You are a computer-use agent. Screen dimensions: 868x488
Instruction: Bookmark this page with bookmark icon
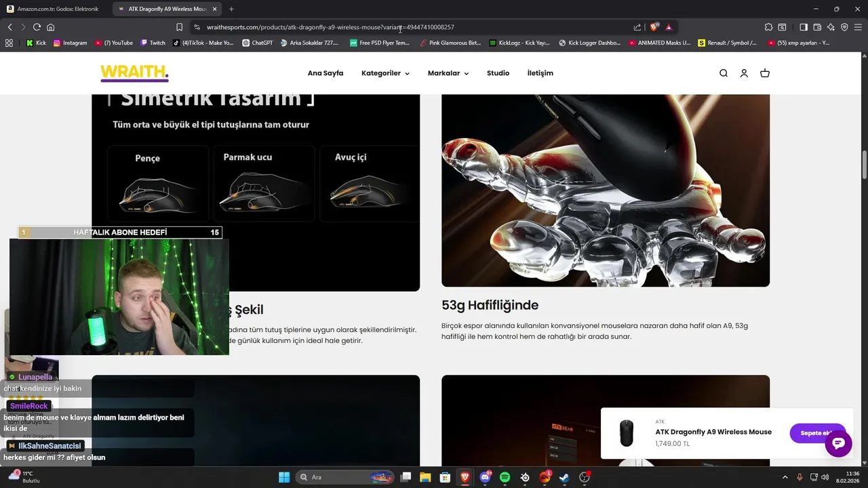179,27
